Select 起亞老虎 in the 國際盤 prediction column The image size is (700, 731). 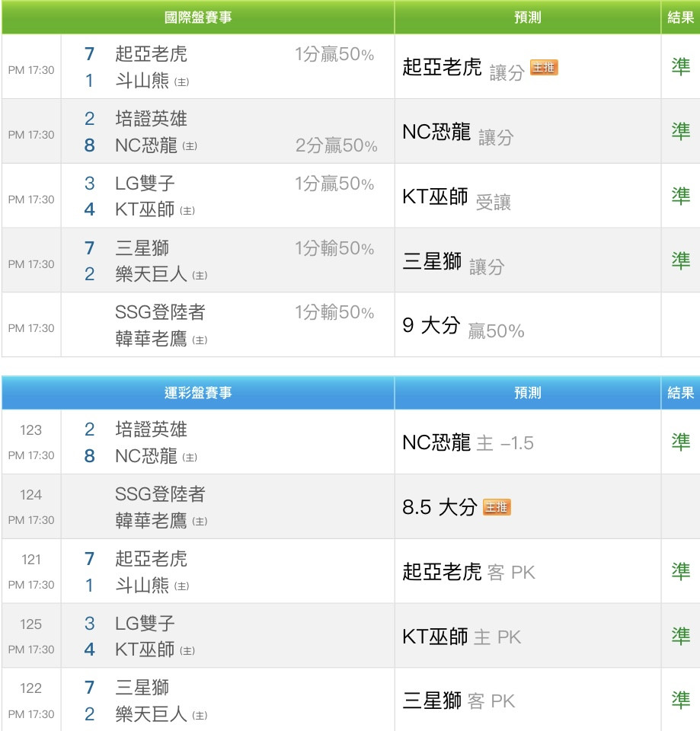point(442,67)
